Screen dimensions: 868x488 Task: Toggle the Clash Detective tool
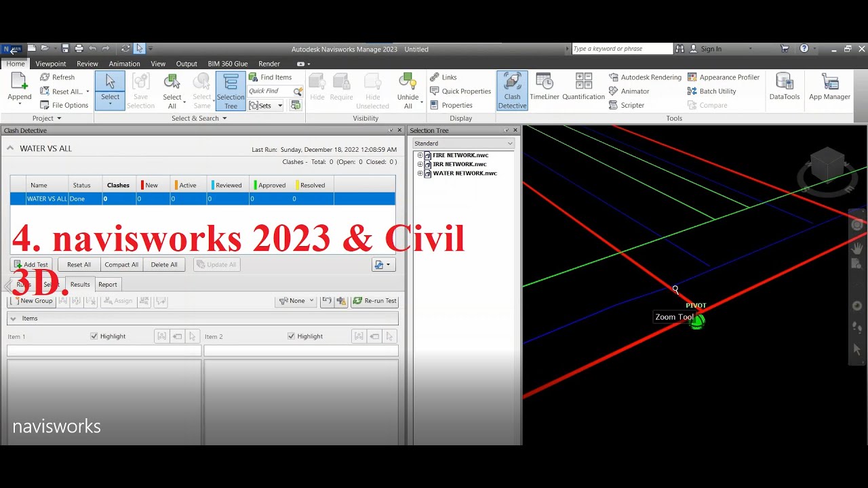coord(512,90)
